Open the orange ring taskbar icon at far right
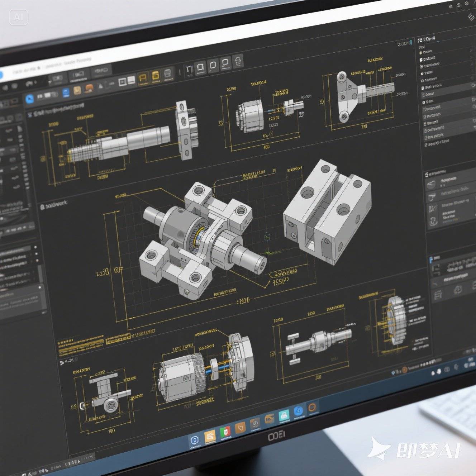The height and width of the screenshot is (476, 476). (312, 407)
